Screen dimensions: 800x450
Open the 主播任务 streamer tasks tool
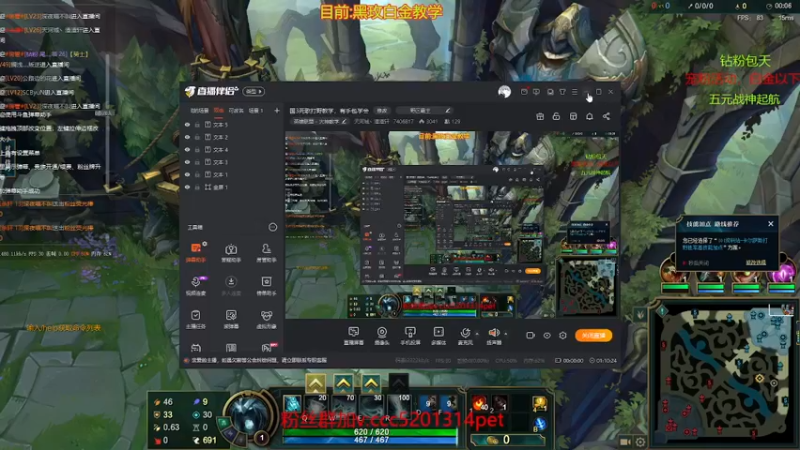[196, 319]
